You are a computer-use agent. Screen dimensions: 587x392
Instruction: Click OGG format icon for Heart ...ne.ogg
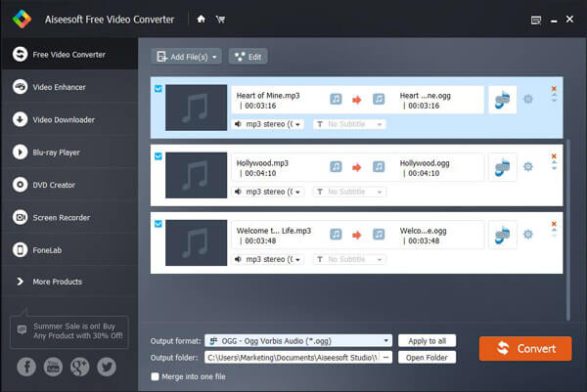[x=503, y=100]
